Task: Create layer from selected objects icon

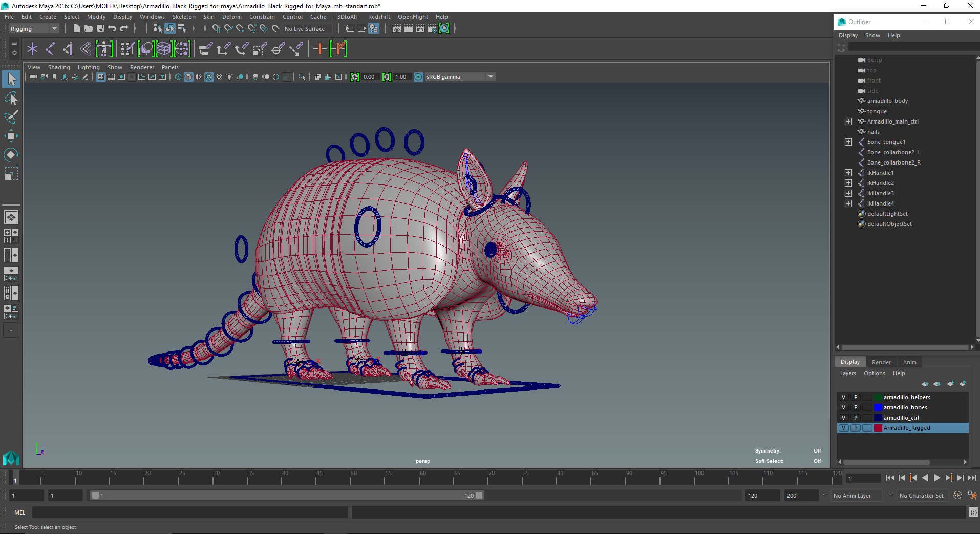Action: coord(963,384)
